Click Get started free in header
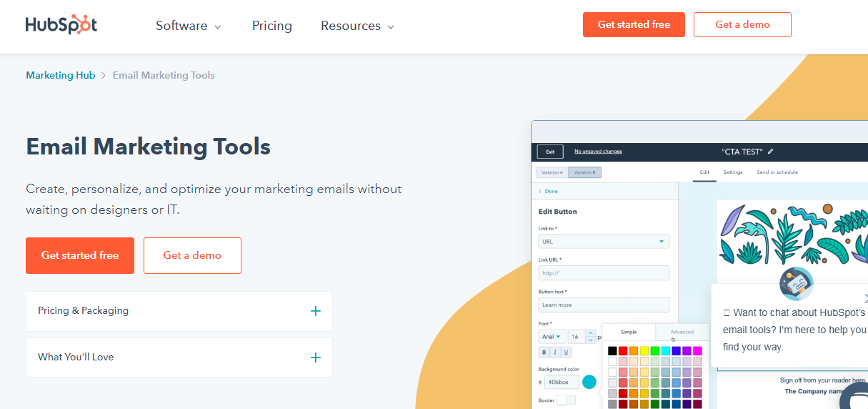Image resolution: width=868 pixels, height=409 pixels. click(634, 24)
